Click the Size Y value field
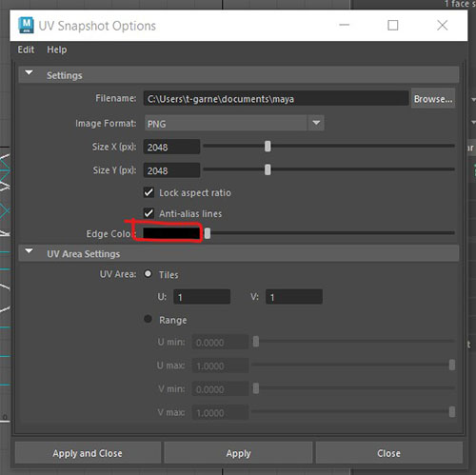The height and width of the screenshot is (475, 476). 171,170
